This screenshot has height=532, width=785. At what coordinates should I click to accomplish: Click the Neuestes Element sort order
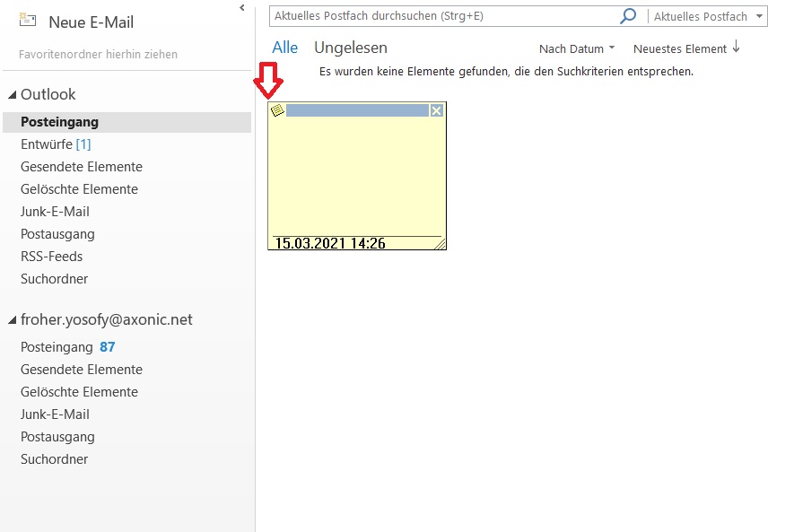[680, 49]
